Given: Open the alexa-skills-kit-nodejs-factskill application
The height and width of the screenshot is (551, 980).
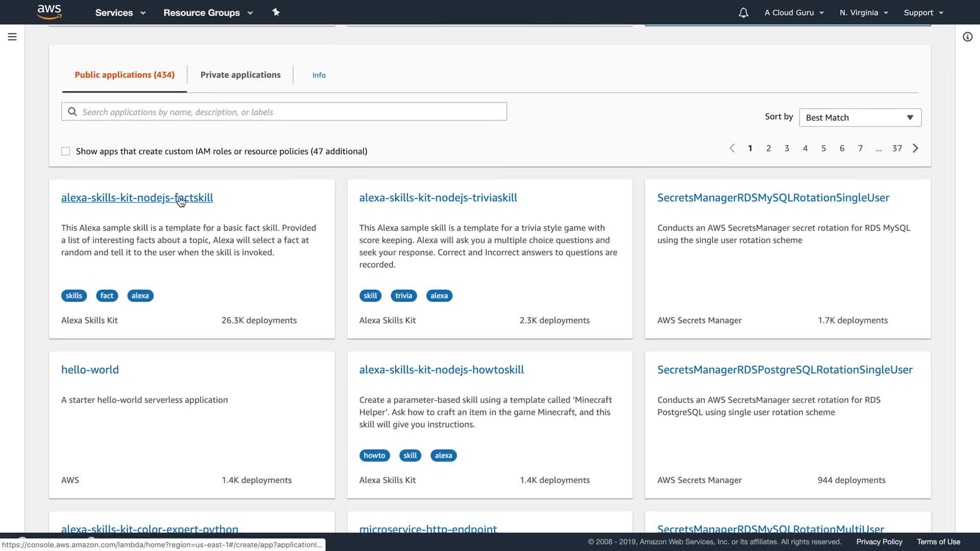Looking at the screenshot, I should [x=137, y=198].
